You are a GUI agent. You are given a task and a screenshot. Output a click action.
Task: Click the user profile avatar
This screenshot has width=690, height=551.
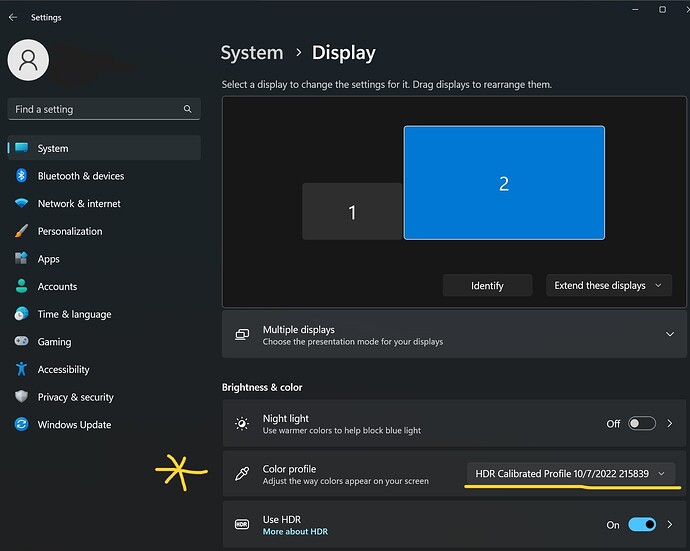[28, 60]
